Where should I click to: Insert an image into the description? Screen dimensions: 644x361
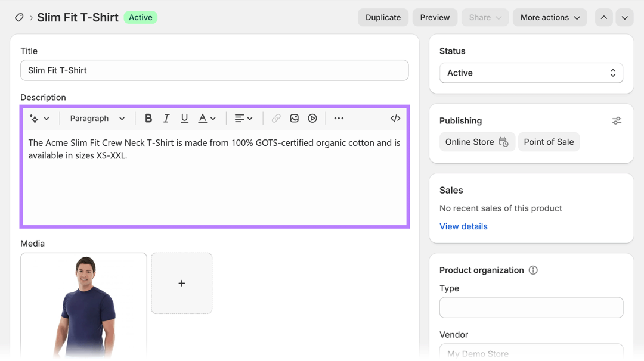click(x=294, y=119)
